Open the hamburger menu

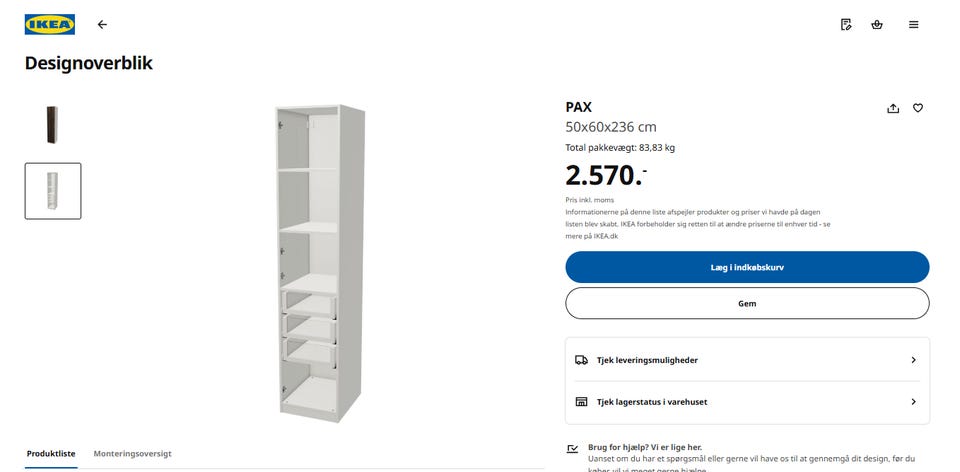[913, 24]
